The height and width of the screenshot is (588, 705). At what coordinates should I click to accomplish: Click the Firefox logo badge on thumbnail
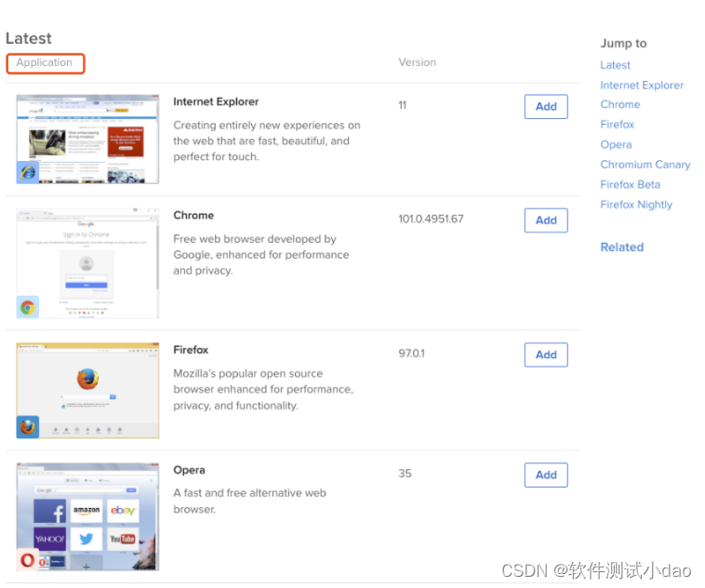[28, 427]
